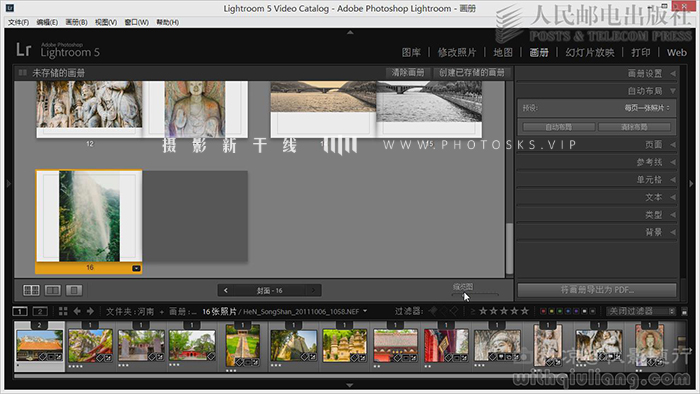The width and height of the screenshot is (700, 394).
Task: Click 清除布局 button in panel
Action: pos(634,127)
